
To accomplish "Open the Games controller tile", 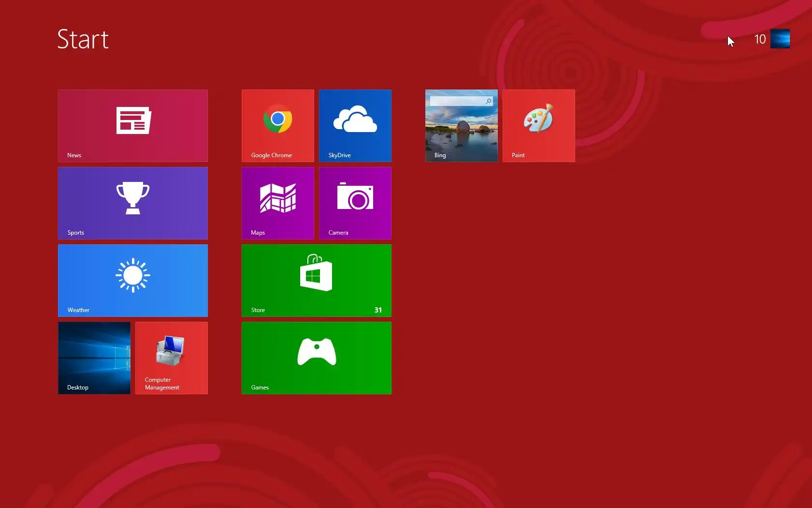I will 317,358.
